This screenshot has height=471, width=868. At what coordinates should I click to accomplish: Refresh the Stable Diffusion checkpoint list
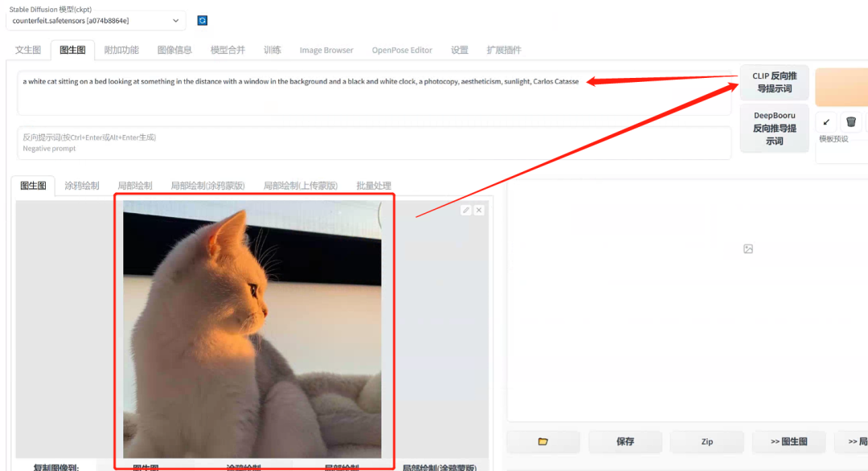pos(202,20)
